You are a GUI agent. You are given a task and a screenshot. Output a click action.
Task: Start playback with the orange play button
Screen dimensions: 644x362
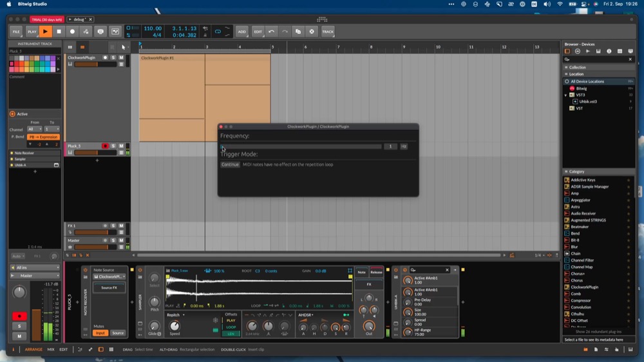click(45, 32)
